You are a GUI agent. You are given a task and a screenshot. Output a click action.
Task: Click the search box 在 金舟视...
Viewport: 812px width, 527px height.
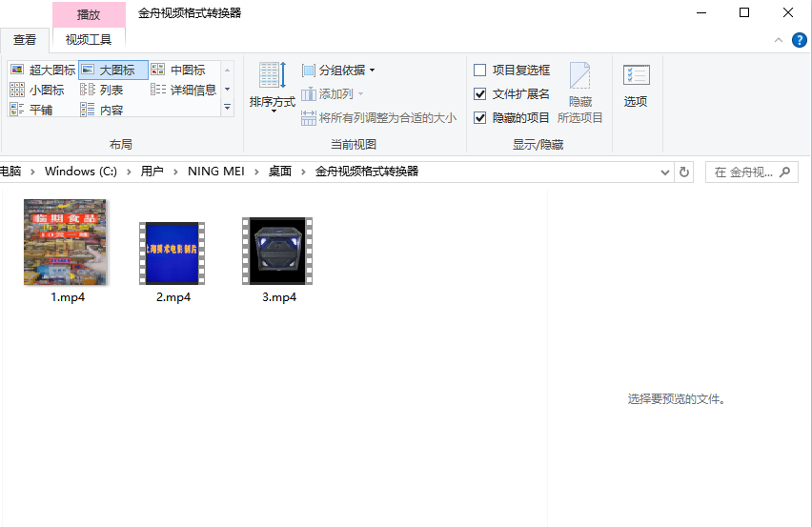tap(751, 172)
